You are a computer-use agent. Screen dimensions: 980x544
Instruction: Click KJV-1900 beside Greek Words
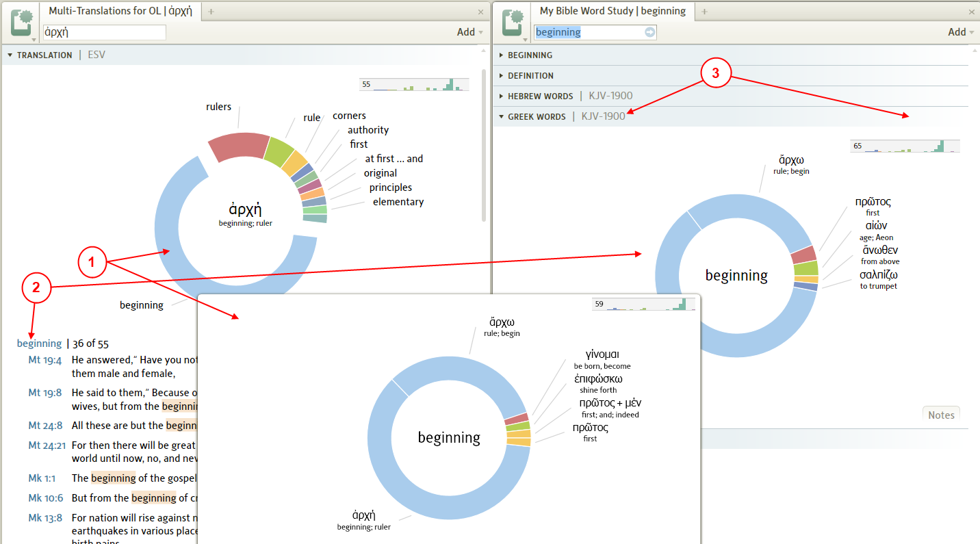coord(603,116)
